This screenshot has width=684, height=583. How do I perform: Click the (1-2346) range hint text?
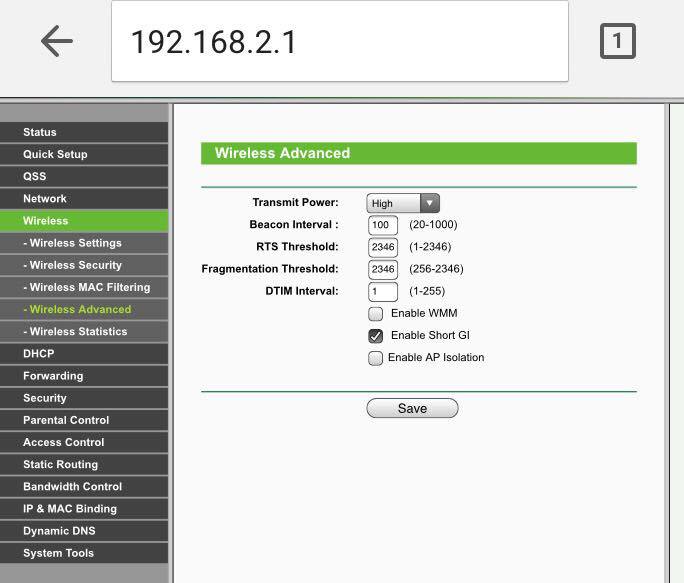click(x=430, y=247)
